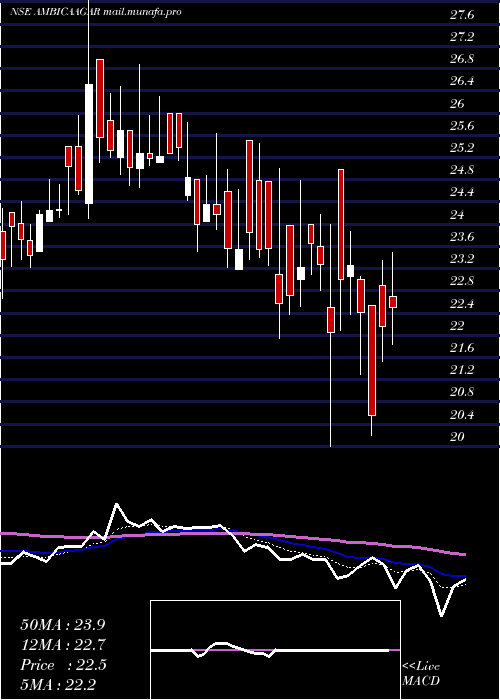
Task: Click the 25.2 price axis label
Action: point(462,148)
